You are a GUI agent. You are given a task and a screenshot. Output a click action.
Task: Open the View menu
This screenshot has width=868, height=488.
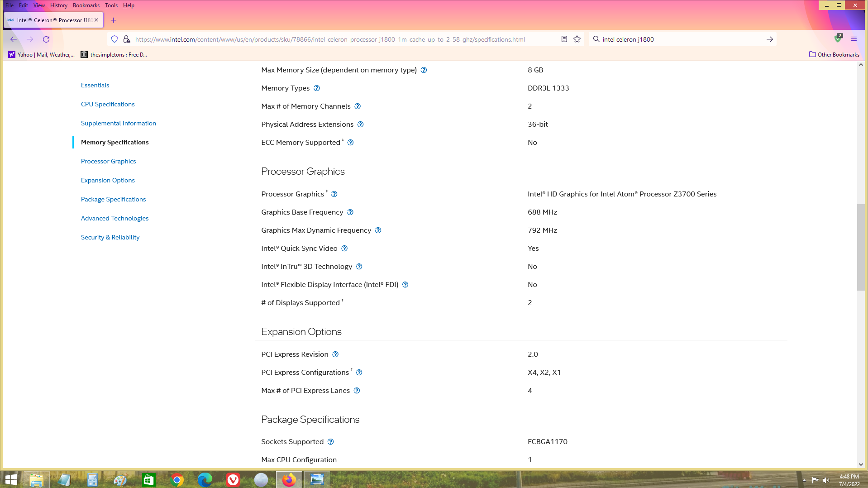(39, 5)
